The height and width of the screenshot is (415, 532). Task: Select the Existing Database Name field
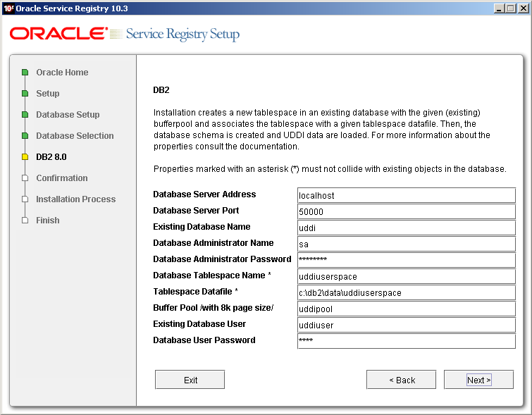click(407, 228)
